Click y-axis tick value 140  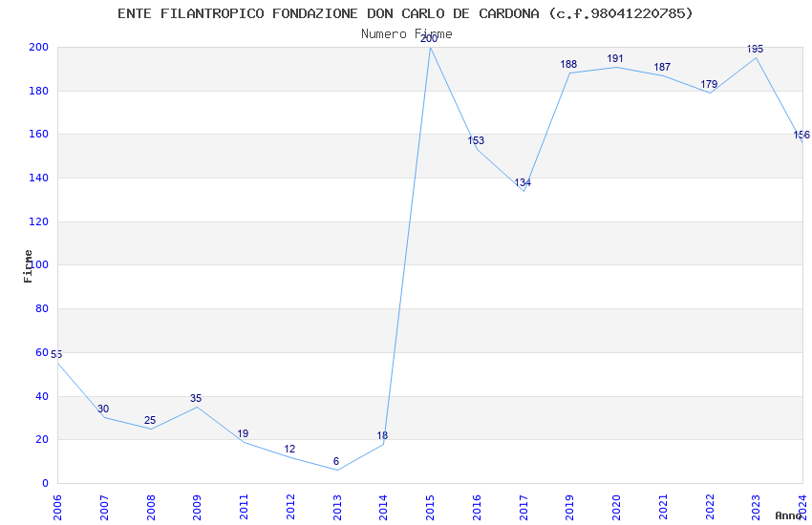(x=39, y=178)
